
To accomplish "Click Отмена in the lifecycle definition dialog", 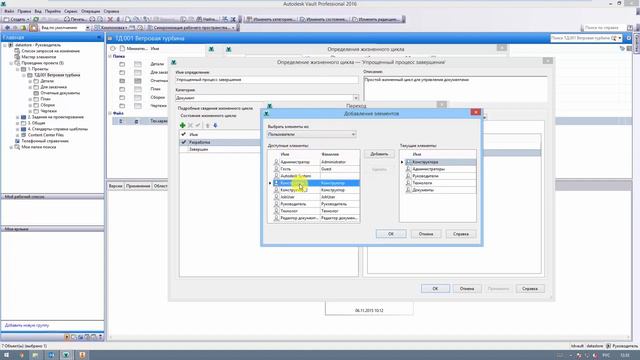I will pyautogui.click(x=467, y=289).
